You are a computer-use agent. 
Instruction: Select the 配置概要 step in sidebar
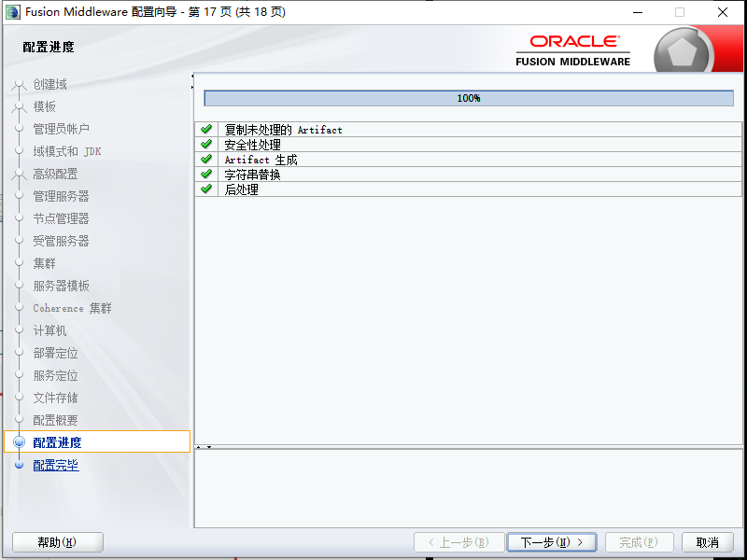pyautogui.click(x=55, y=420)
